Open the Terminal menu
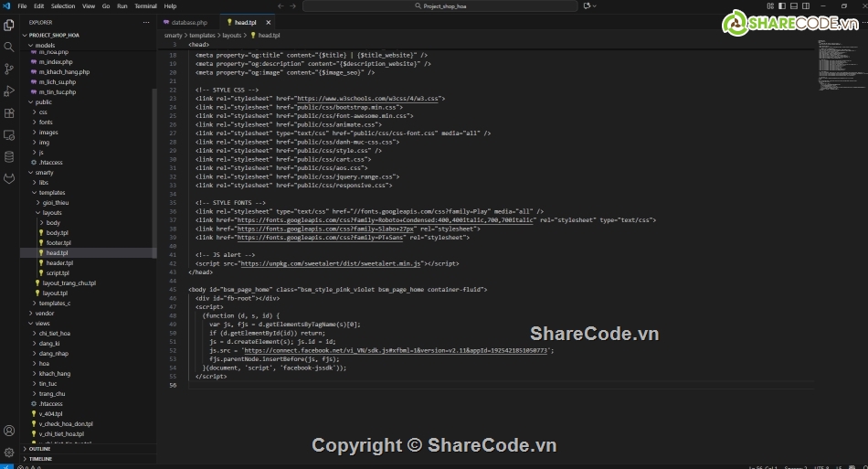 (145, 5)
